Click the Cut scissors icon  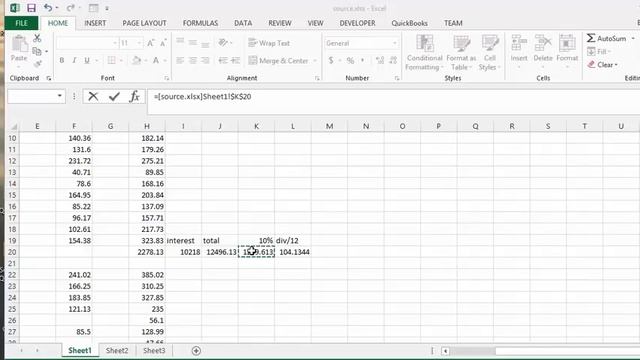tap(37, 38)
